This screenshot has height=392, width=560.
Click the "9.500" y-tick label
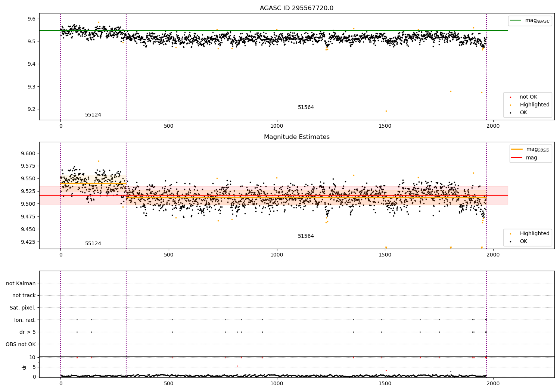coord(28,204)
